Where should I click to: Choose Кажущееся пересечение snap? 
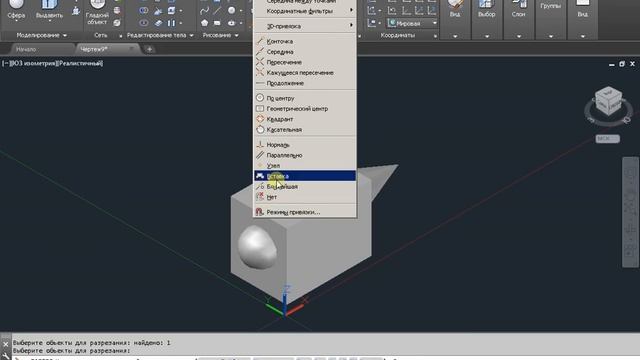pos(304,73)
